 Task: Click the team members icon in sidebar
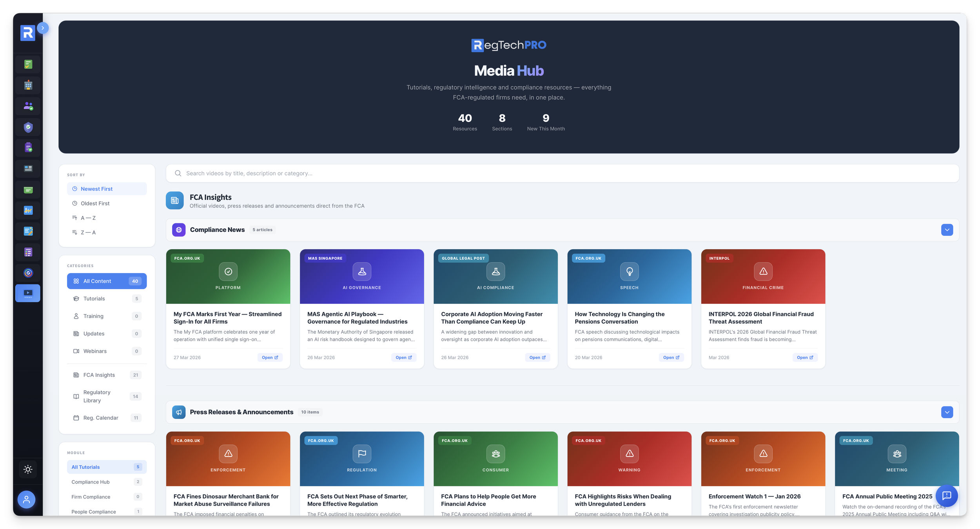coord(27,106)
